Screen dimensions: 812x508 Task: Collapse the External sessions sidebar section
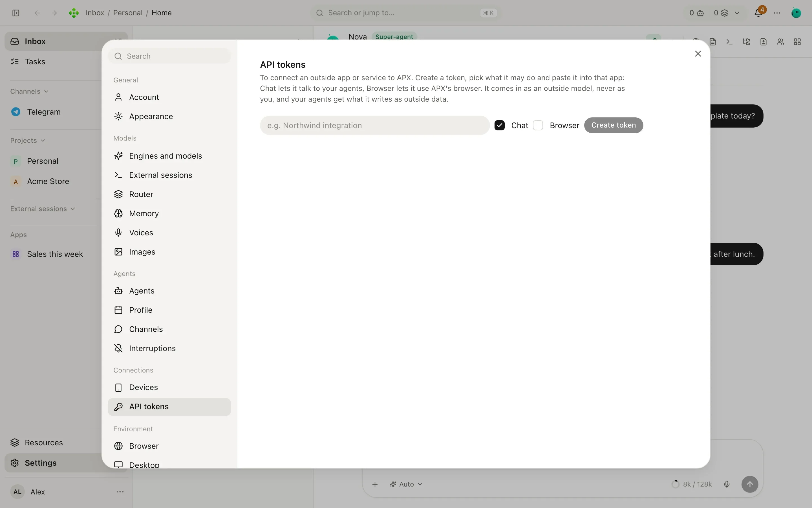click(43, 209)
